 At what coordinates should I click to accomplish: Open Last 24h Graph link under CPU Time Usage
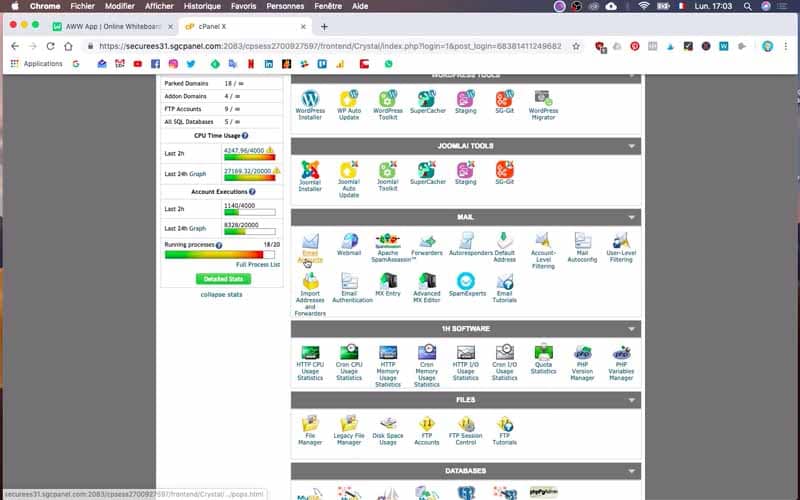(x=197, y=174)
